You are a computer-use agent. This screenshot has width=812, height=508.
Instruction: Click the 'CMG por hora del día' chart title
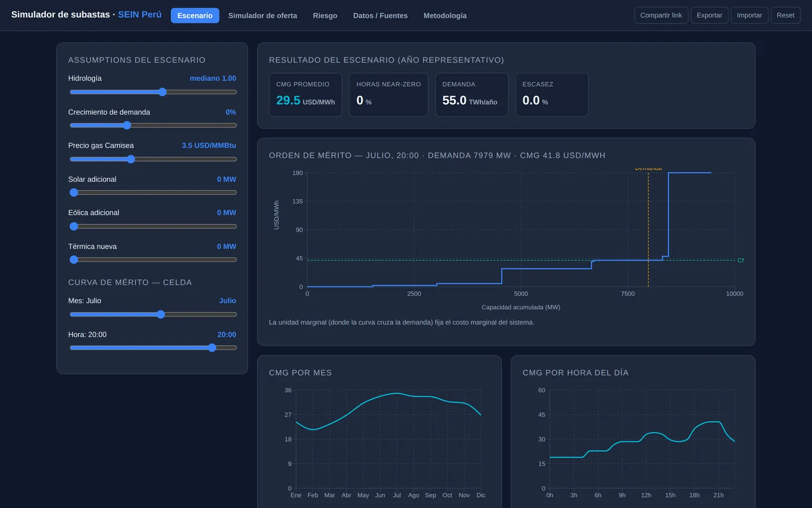[x=576, y=373]
